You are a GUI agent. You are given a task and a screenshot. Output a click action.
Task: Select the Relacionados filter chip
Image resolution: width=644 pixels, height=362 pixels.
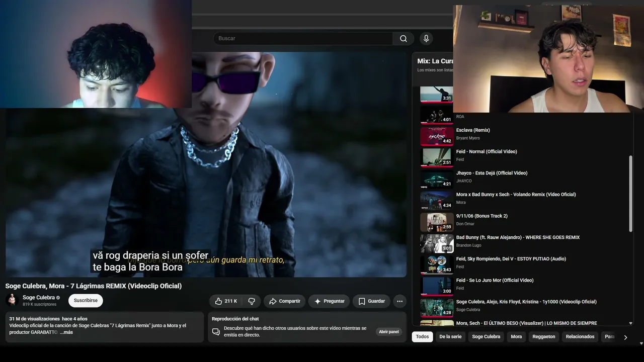tap(580, 337)
